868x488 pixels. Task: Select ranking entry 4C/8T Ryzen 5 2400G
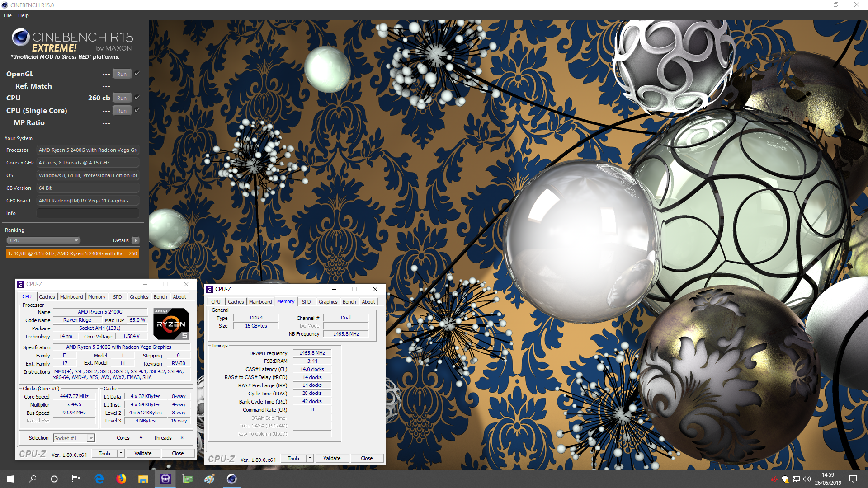(73, 253)
